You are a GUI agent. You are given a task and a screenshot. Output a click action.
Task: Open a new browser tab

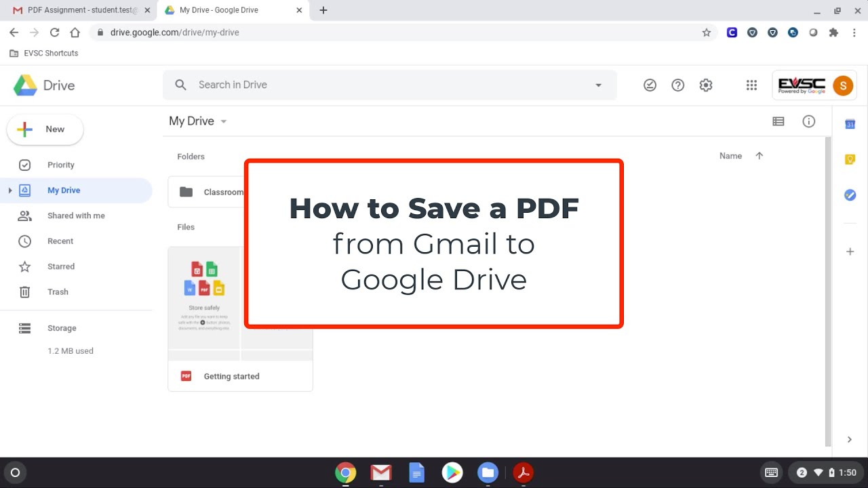click(x=323, y=10)
